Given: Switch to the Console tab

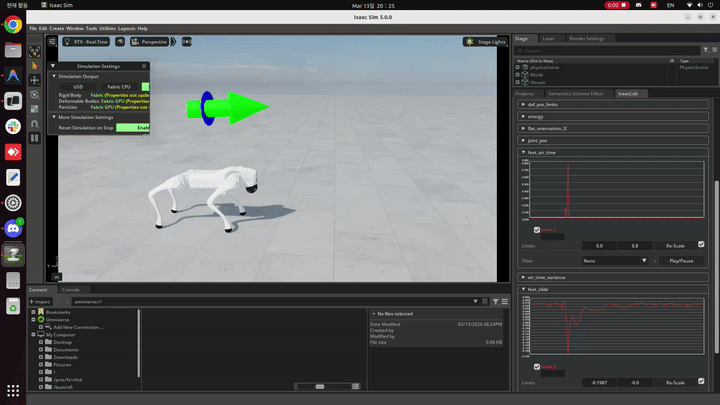Looking at the screenshot, I should click(71, 290).
